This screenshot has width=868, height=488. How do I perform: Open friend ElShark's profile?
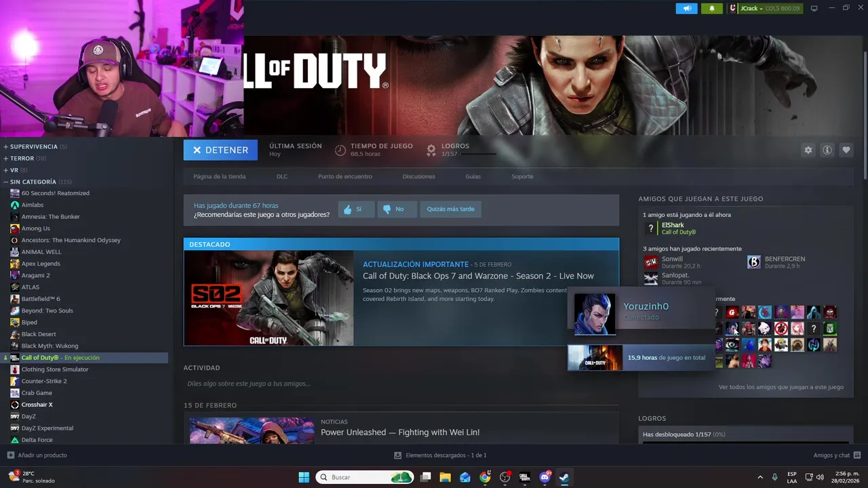pos(673,225)
